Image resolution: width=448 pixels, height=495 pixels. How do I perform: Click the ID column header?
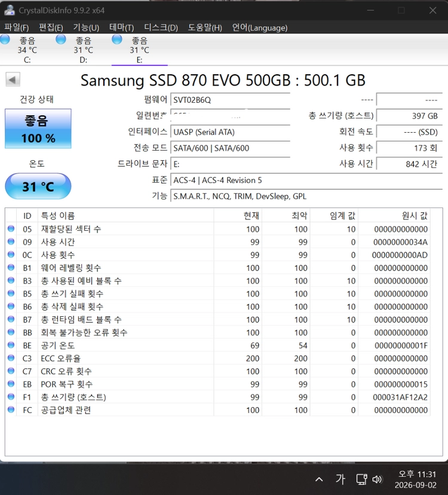27,216
